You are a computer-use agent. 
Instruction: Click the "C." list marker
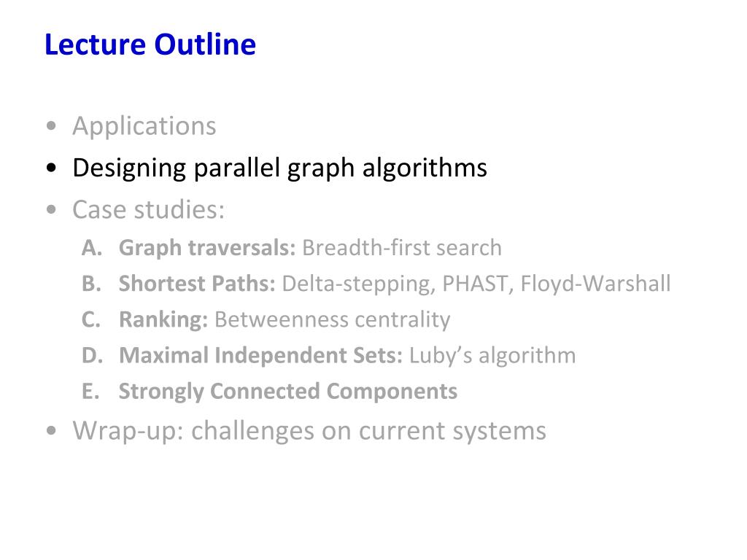[90, 319]
